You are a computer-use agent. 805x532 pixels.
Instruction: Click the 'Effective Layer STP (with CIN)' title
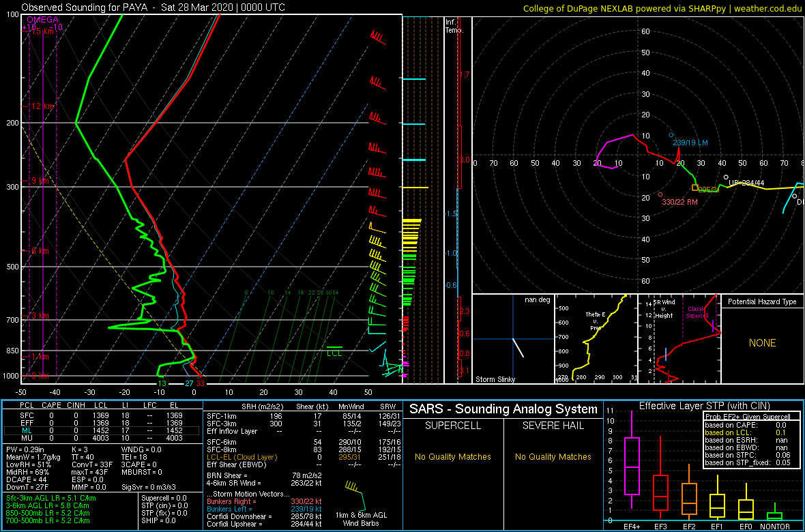pyautogui.click(x=704, y=406)
